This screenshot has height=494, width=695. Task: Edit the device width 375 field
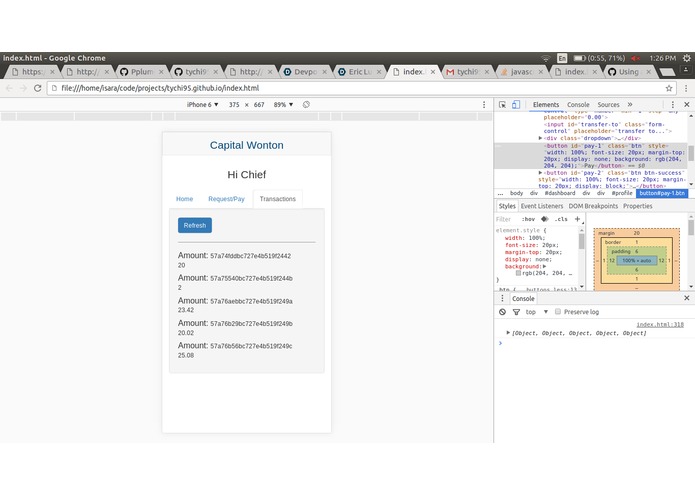[x=234, y=105]
